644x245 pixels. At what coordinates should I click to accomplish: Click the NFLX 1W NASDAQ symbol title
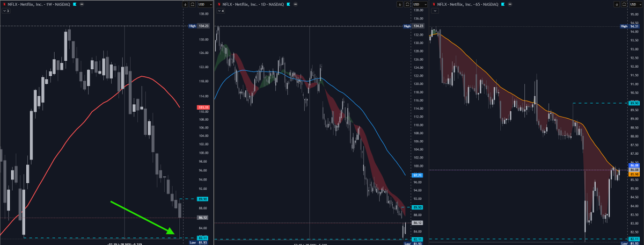click(x=39, y=4)
